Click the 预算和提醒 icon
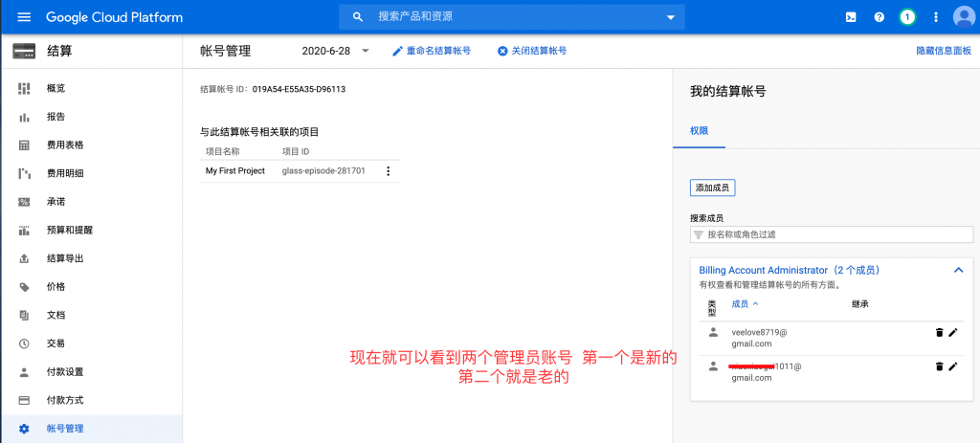Screen dimensions: 980x443 click(x=24, y=230)
